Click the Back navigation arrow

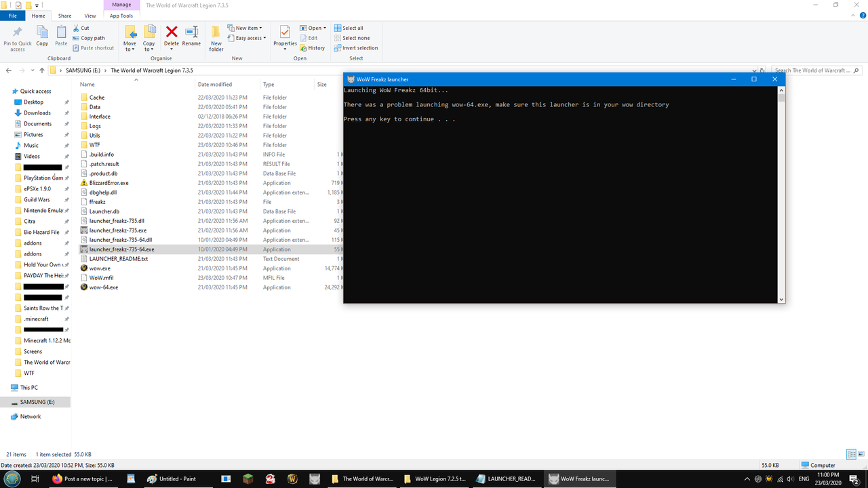9,70
